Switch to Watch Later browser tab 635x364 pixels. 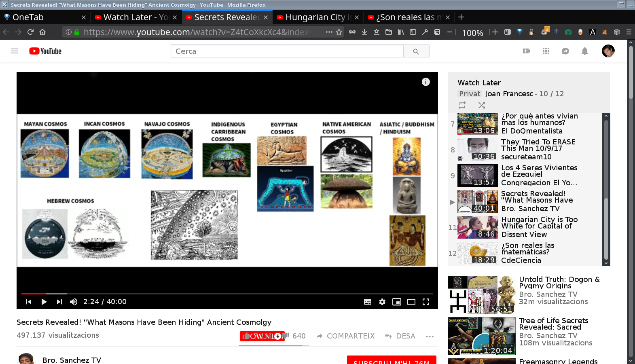135,17
